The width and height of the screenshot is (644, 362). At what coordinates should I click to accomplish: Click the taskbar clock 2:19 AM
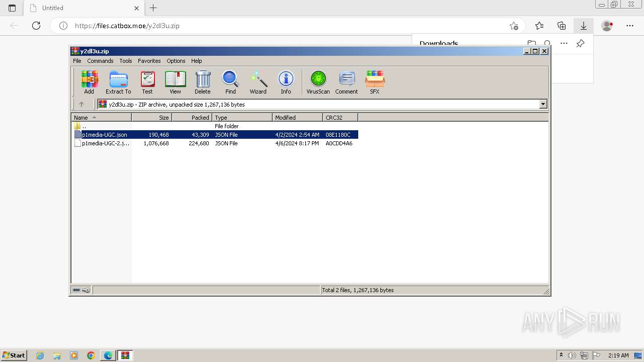click(618, 355)
